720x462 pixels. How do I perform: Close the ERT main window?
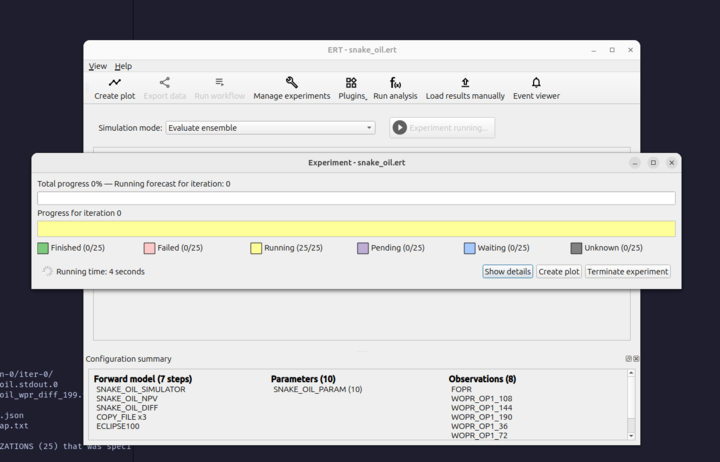tap(630, 50)
